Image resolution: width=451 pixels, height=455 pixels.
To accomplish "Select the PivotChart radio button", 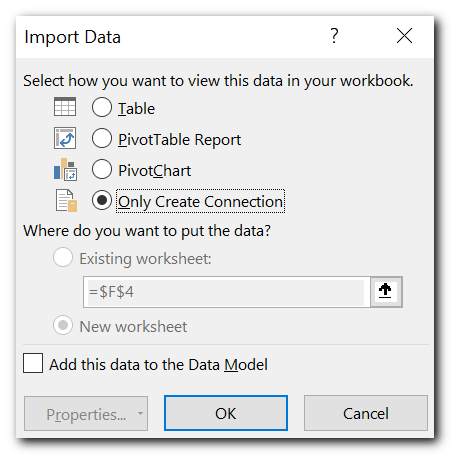I will (102, 169).
